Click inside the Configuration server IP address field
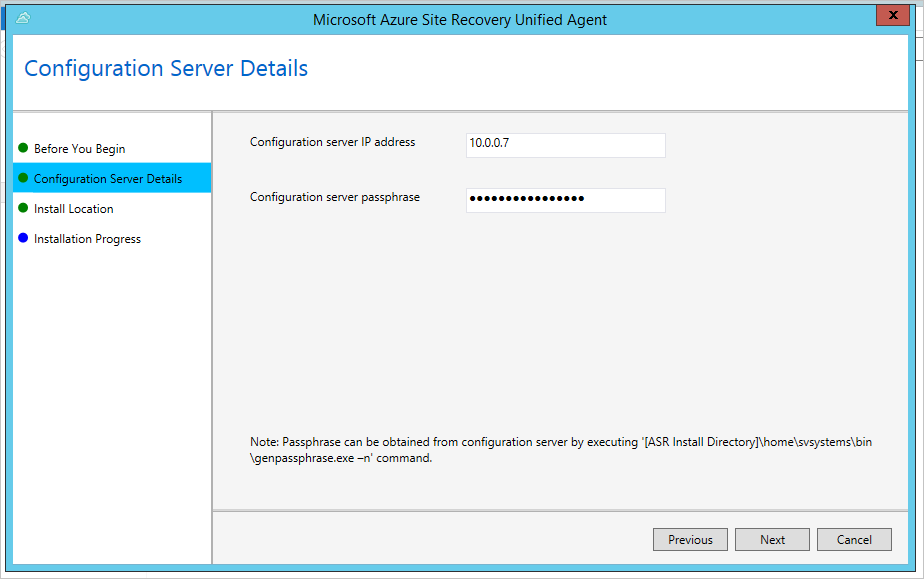The height and width of the screenshot is (579, 924). 565,145
